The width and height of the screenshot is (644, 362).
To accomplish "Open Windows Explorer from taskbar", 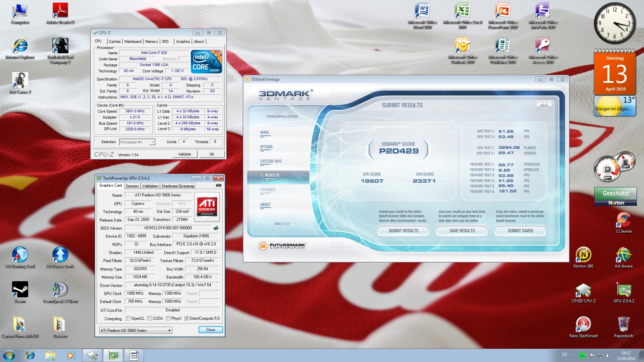I will (x=50, y=355).
